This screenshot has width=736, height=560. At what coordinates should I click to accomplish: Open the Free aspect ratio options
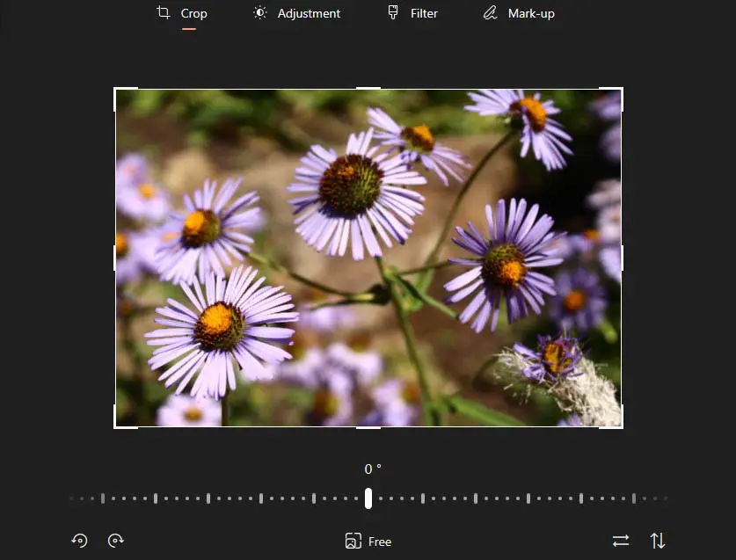pyautogui.click(x=368, y=542)
